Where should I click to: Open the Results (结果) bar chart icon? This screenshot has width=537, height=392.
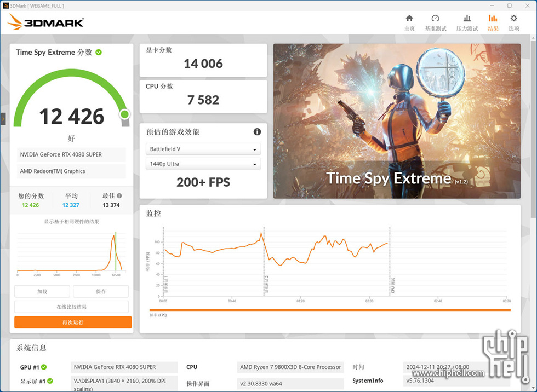[x=493, y=19]
